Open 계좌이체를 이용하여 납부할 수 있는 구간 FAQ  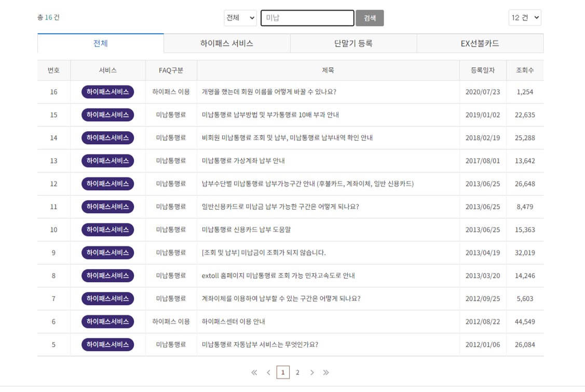pos(281,299)
